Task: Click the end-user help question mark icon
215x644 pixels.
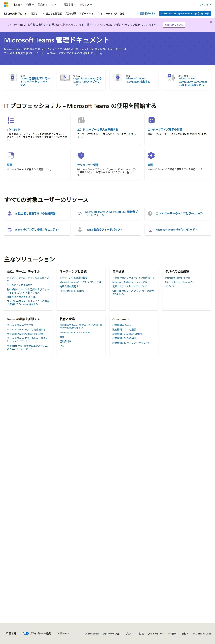Action: [150, 213]
